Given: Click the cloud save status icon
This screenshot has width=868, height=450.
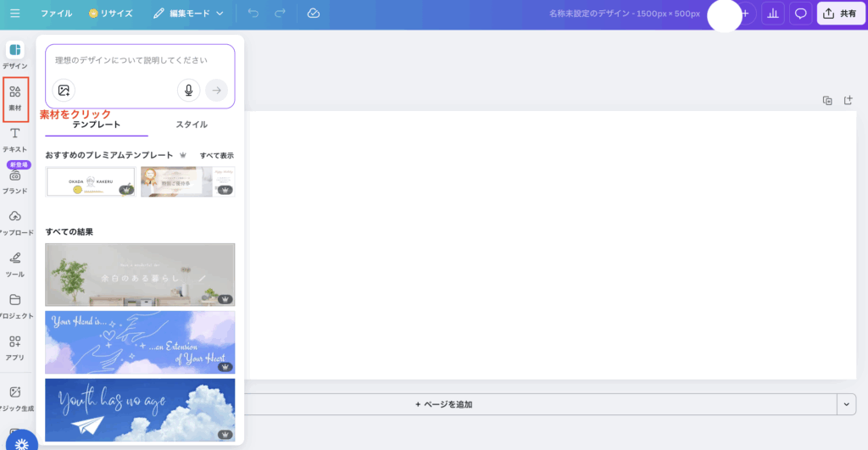Looking at the screenshot, I should [313, 14].
